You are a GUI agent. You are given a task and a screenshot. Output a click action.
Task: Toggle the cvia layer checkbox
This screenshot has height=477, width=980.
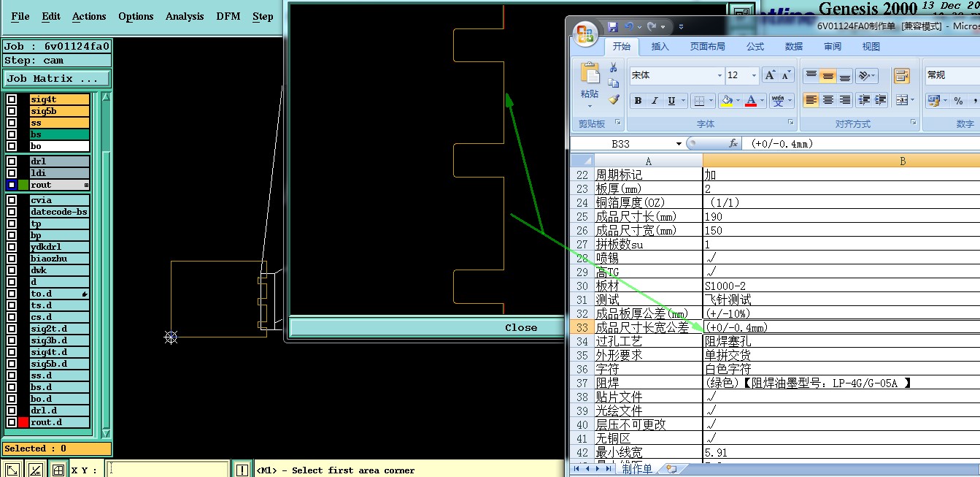click(x=12, y=200)
